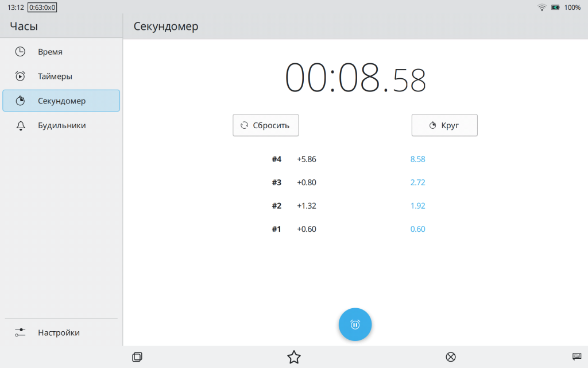Click the clock icon beside Время
The width and height of the screenshot is (588, 368).
[x=20, y=52]
